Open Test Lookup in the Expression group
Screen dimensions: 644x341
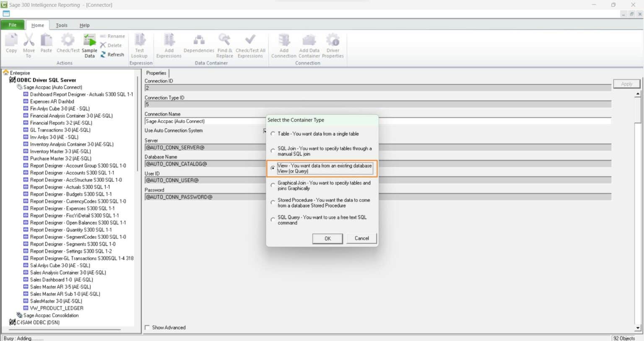pyautogui.click(x=140, y=44)
